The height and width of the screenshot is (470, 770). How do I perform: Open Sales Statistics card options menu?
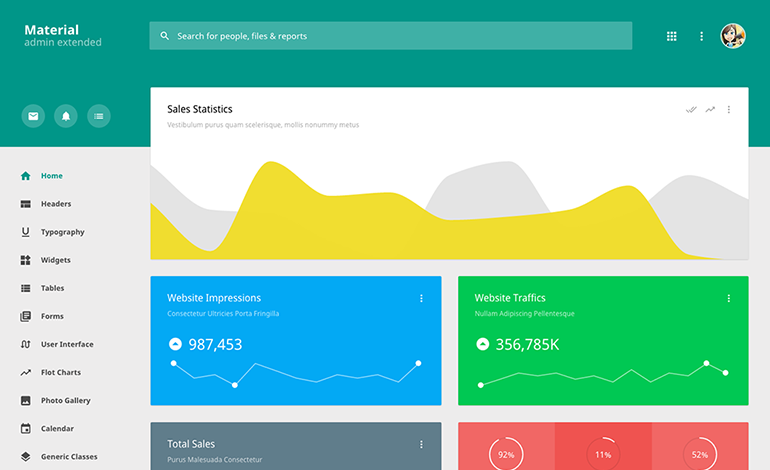pyautogui.click(x=729, y=110)
